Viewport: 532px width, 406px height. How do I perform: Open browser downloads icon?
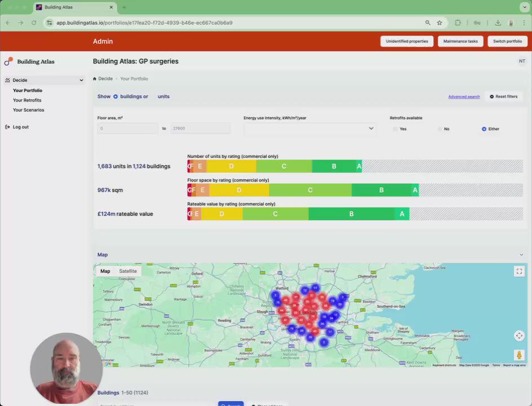[x=498, y=23]
